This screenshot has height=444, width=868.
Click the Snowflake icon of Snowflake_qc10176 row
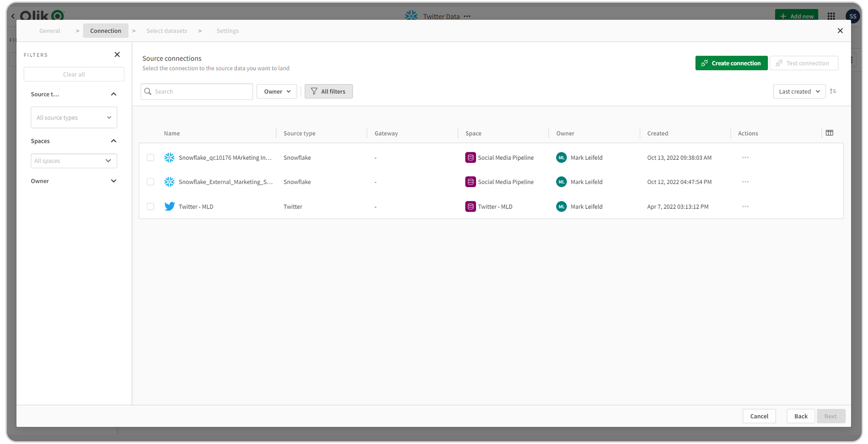pos(170,157)
